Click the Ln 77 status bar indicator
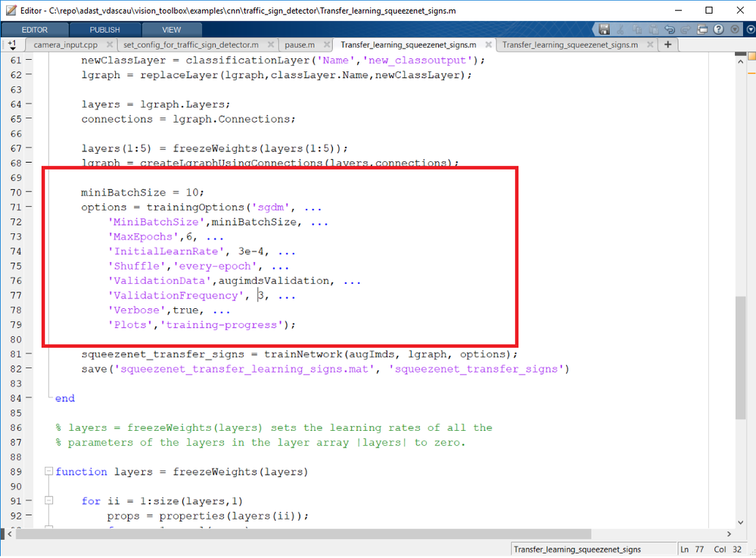The height and width of the screenshot is (558, 756). [692, 550]
